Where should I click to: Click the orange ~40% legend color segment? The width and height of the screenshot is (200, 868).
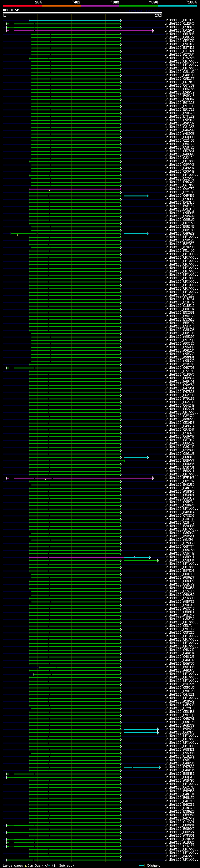(61, 6)
